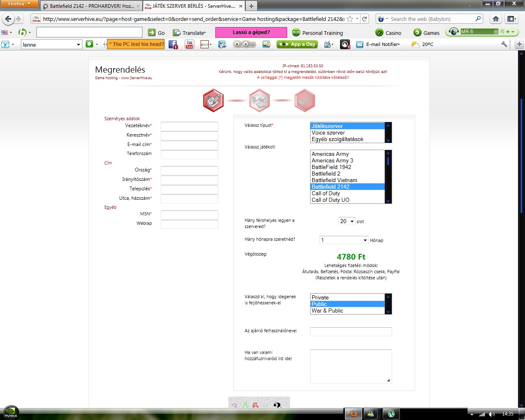
Task: Click the payment step money icon
Action: (x=259, y=100)
